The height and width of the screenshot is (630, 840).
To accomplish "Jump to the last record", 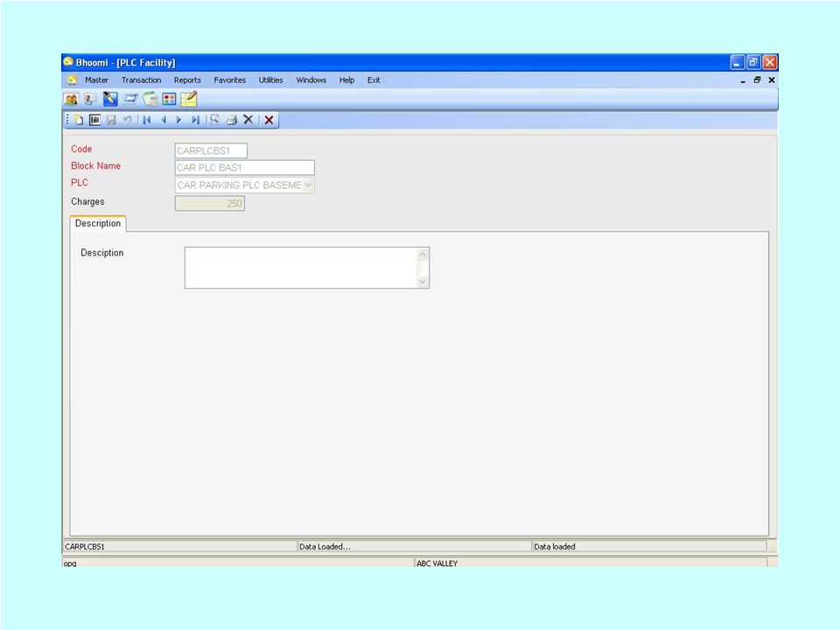I will (x=195, y=120).
